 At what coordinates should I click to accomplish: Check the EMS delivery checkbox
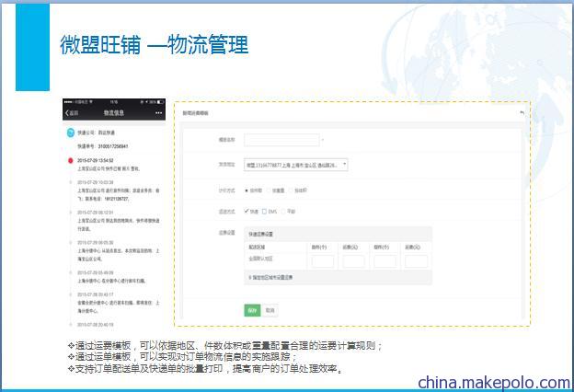pos(264,212)
